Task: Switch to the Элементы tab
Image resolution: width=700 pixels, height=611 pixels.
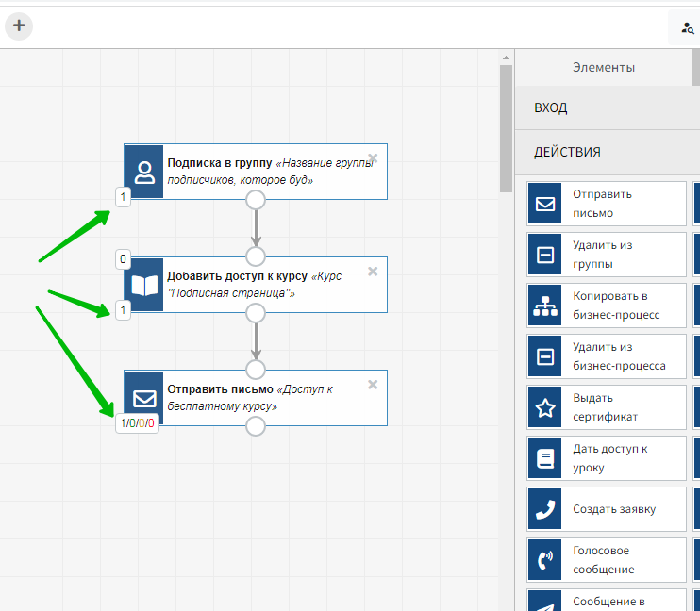Action: tap(604, 67)
